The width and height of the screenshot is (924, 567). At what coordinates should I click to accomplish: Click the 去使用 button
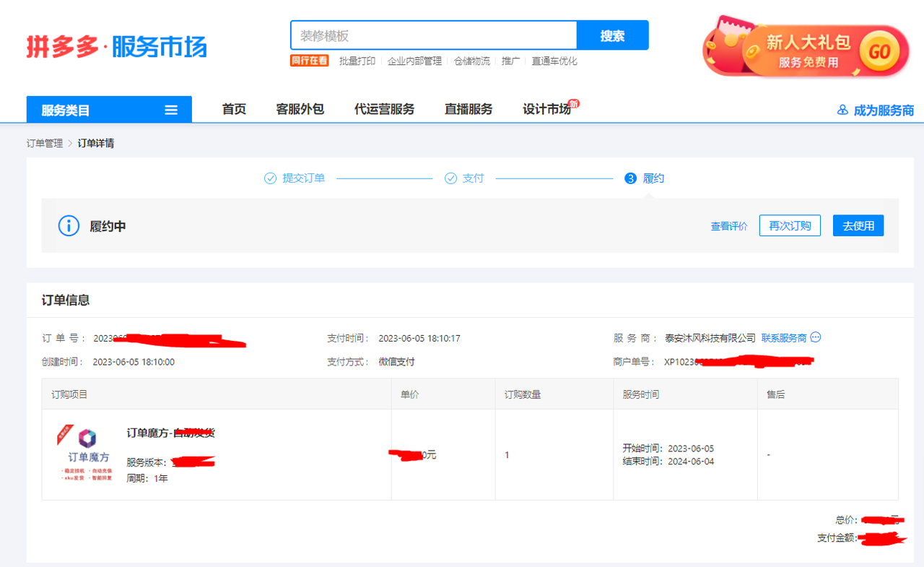tap(858, 225)
